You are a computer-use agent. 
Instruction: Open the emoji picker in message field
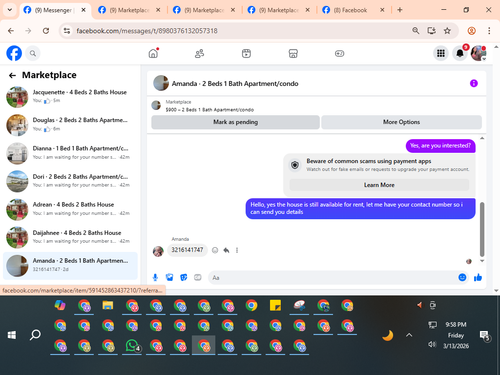[462, 277]
